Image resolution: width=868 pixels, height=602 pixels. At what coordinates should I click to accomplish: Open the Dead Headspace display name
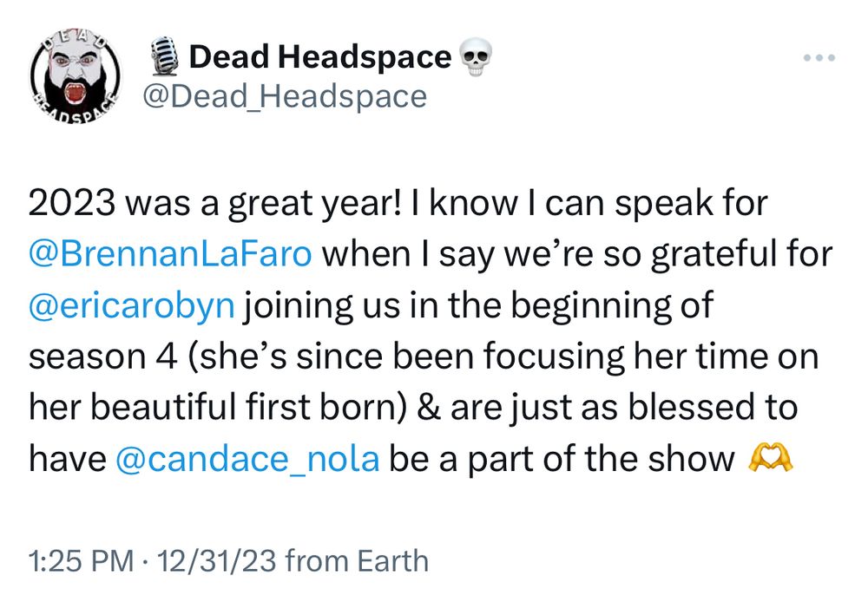319,58
